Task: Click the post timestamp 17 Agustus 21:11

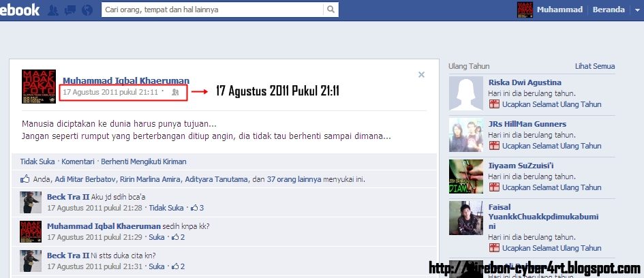Action: tap(110, 92)
